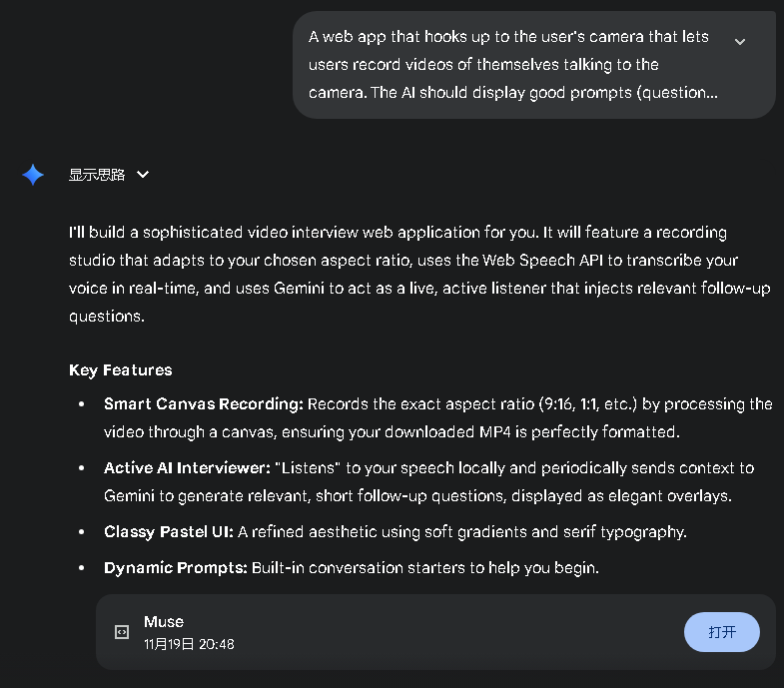Viewport: 784px width, 688px height.
Task: Click the user prompt message text
Action: [x=509, y=65]
